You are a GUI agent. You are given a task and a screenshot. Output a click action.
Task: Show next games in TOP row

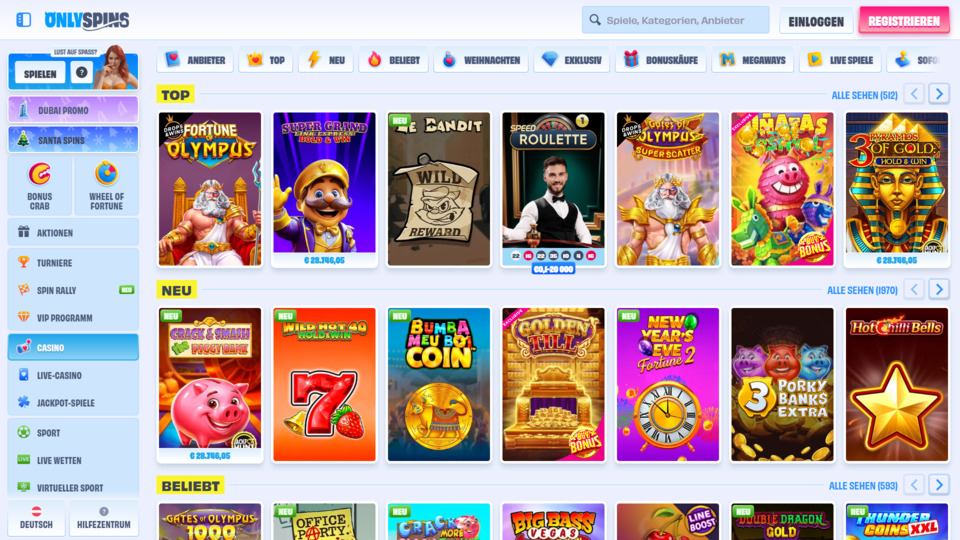pos(939,94)
